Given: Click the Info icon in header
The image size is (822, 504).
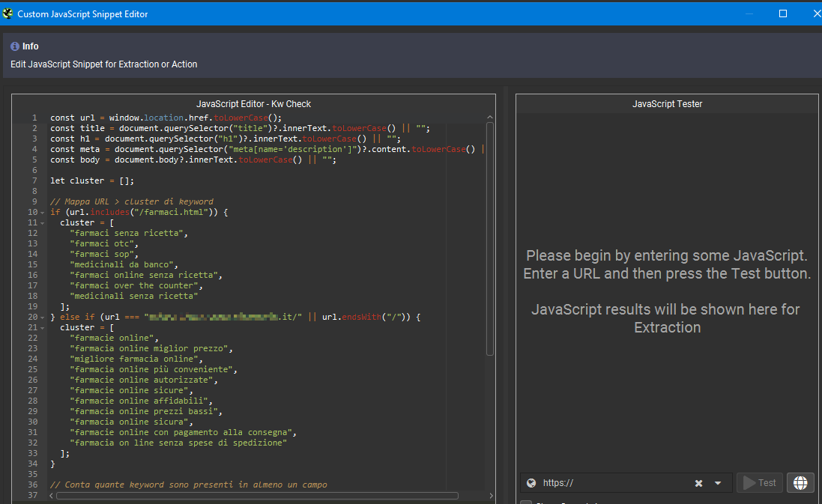Looking at the screenshot, I should pyautogui.click(x=15, y=46).
